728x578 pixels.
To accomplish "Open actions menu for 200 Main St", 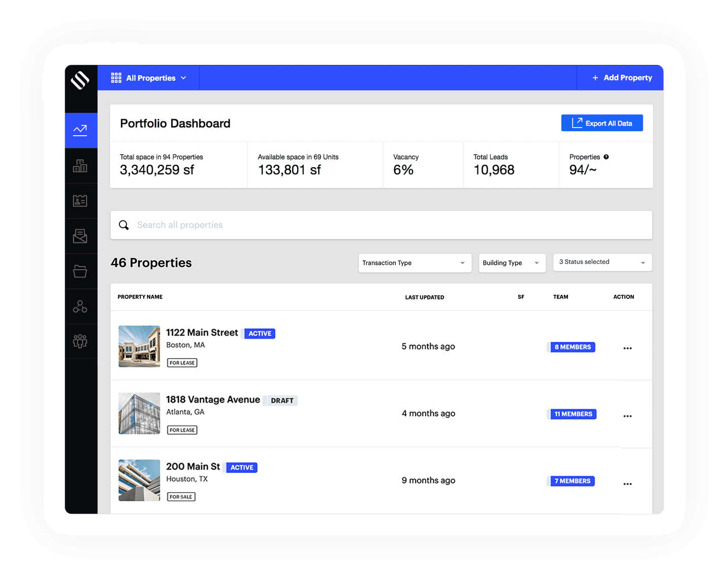I will pyautogui.click(x=628, y=484).
